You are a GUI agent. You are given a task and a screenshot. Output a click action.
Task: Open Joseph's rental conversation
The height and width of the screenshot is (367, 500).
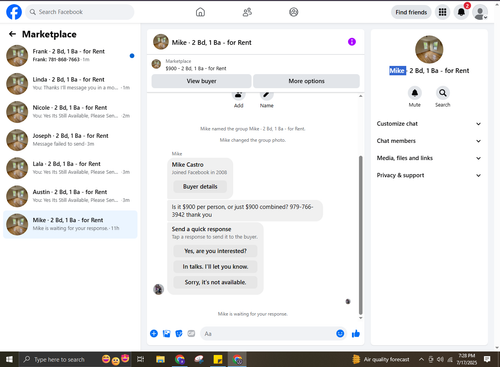(x=70, y=140)
